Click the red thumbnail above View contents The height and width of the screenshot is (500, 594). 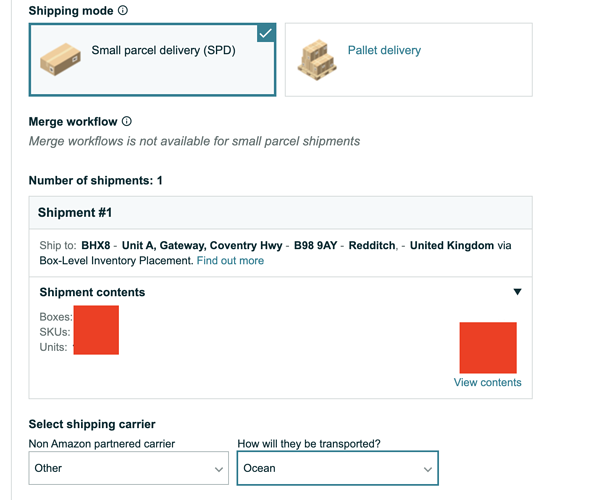point(488,348)
